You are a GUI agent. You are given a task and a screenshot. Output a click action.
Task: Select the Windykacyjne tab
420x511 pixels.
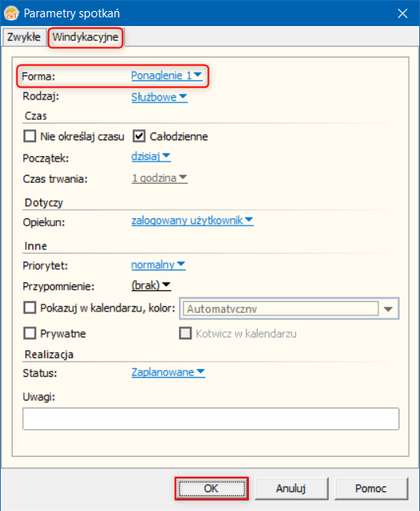click(x=85, y=37)
